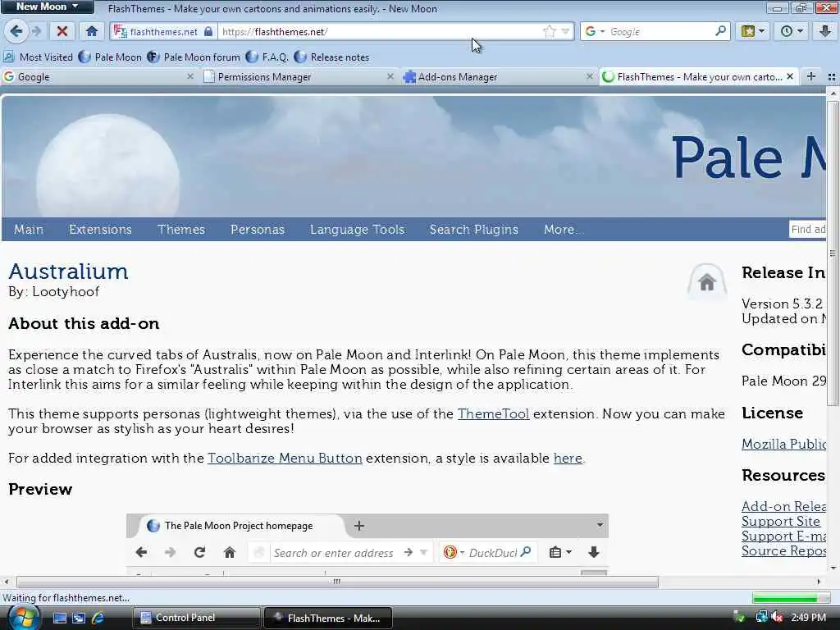Open the Add-on Releases resource link
Viewport: 840px width, 630px height.
[x=783, y=506]
